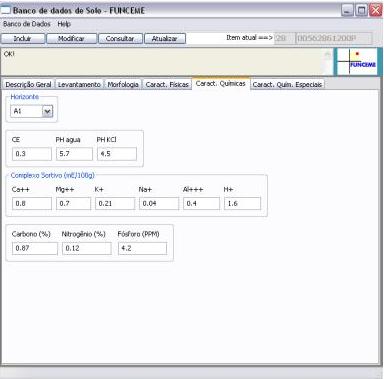Click the message area scrollbar
The image size is (384, 379).
point(328,62)
